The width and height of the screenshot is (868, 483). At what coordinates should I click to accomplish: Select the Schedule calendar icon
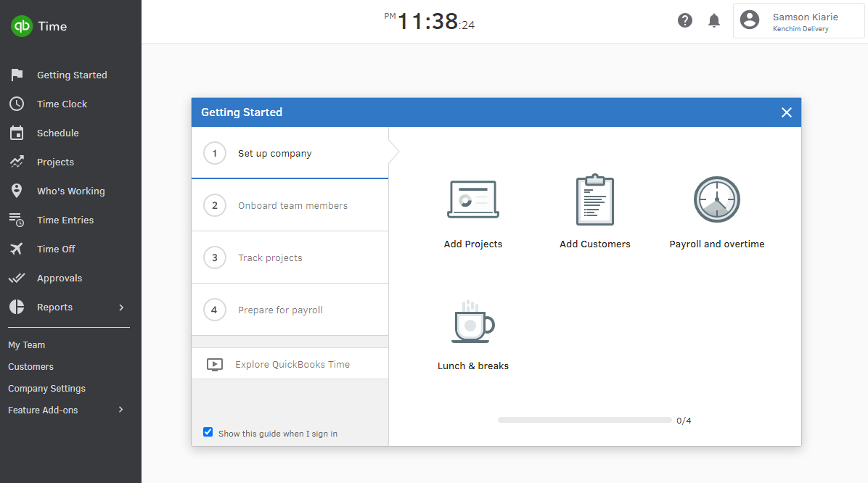(x=57, y=133)
